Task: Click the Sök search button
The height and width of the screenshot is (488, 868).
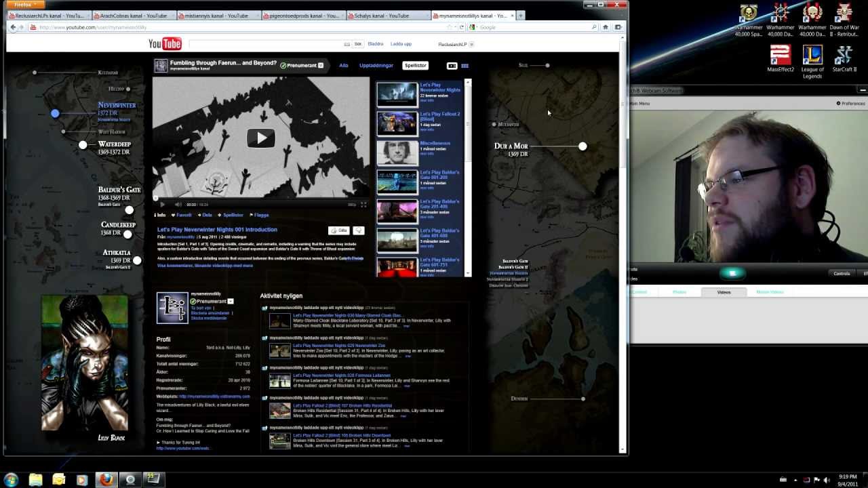Action: pos(358,44)
